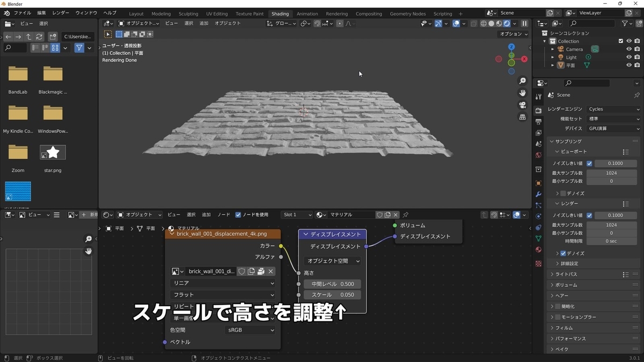This screenshot has height=362, width=644.
Task: Open デバイス GPU演算 dropdown
Action: (613, 129)
